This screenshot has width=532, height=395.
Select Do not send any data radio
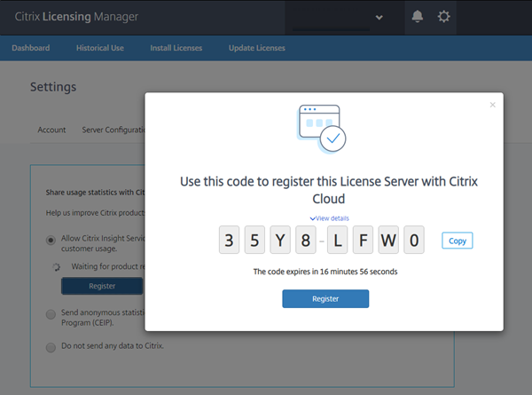pos(51,347)
